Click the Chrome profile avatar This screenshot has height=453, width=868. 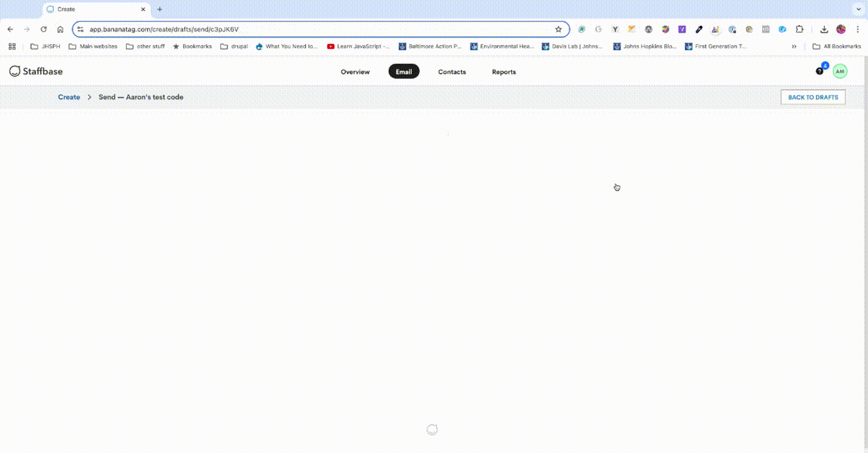point(841,29)
